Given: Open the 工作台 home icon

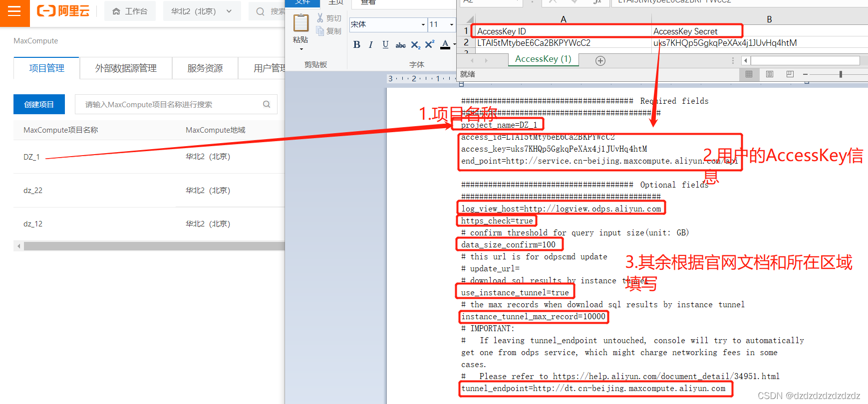Looking at the screenshot, I should pyautogui.click(x=116, y=11).
